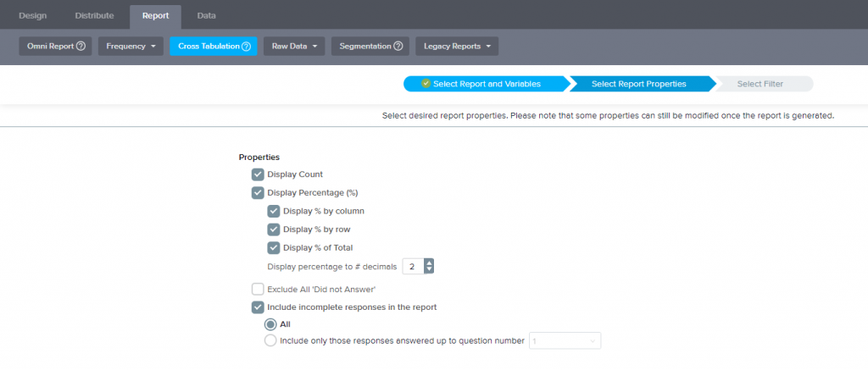Screen dimensions: 868x370
Task: Switch to the Design tab
Action: (x=32, y=15)
